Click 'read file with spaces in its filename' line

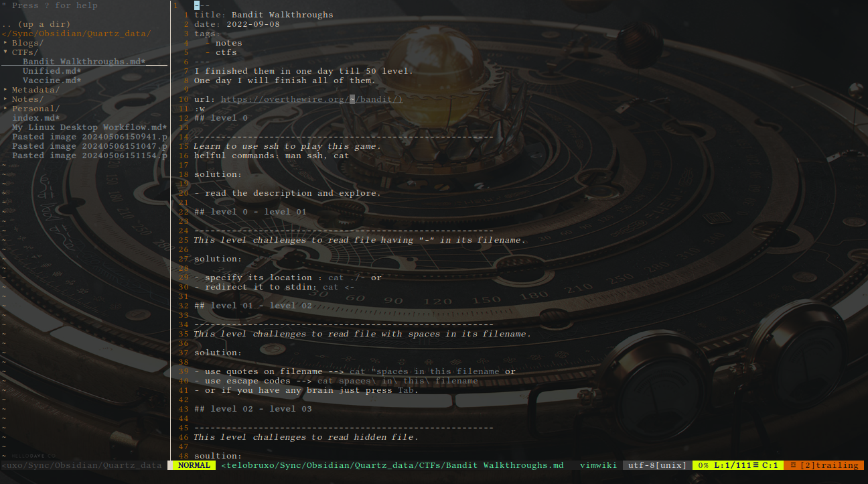pos(363,334)
